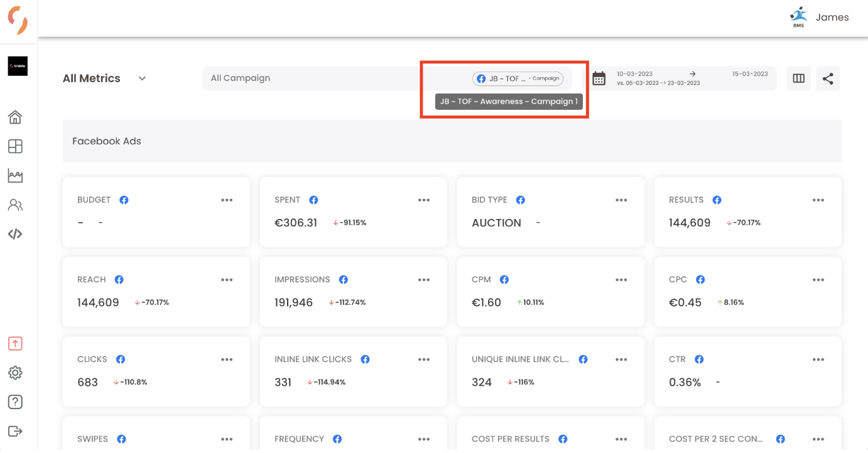Click the 15-03-2023 end date

750,73
